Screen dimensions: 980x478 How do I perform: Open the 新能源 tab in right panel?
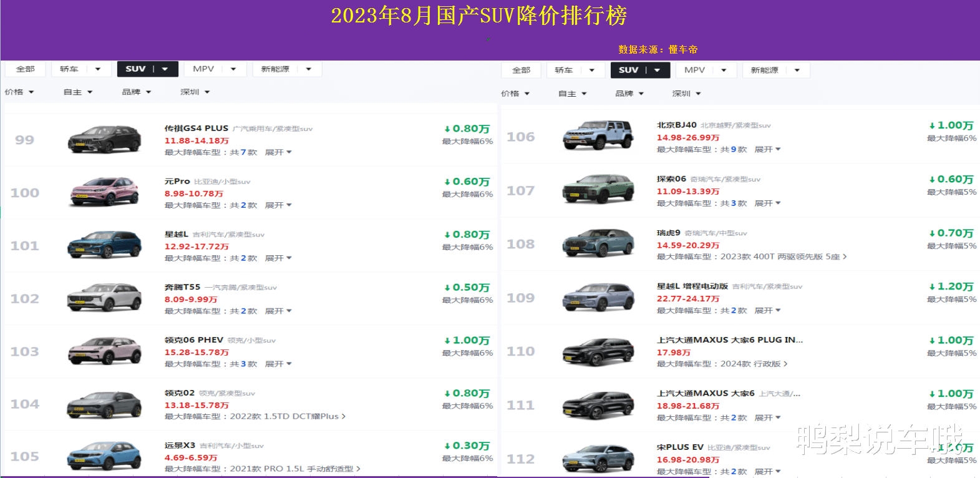click(776, 71)
